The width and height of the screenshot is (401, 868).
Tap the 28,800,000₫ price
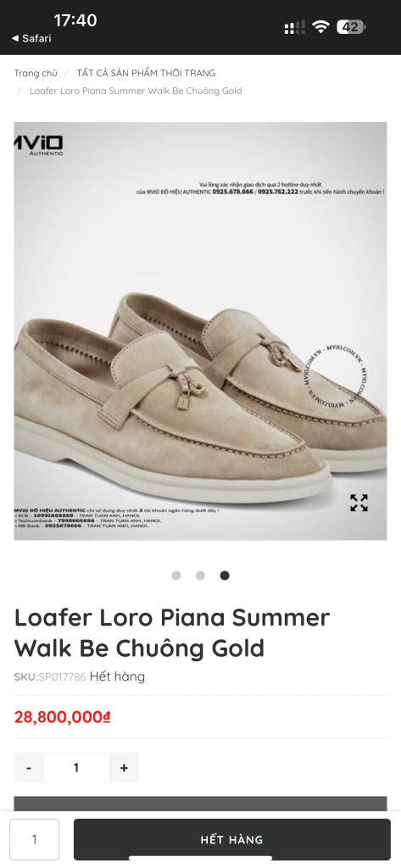(62, 717)
